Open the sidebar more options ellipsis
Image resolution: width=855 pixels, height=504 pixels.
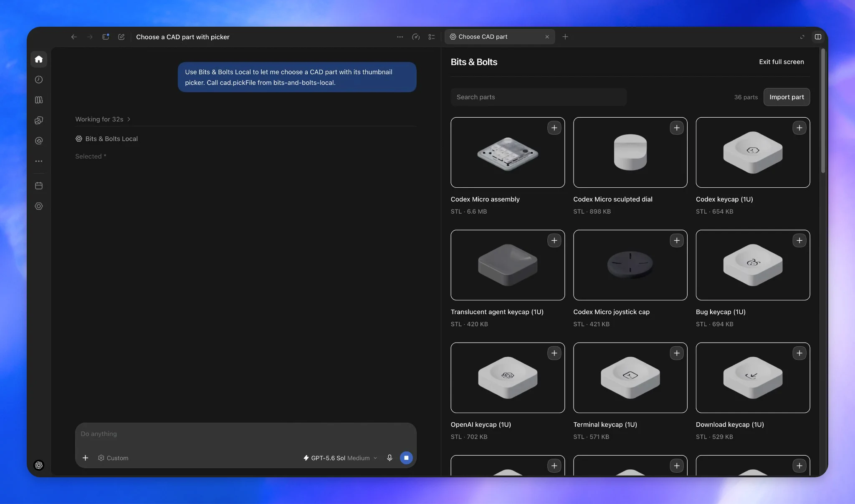(39, 161)
